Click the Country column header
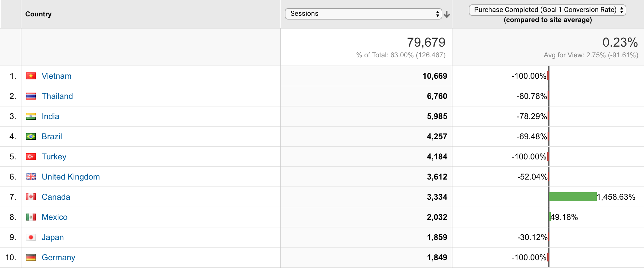This screenshot has width=644, height=269. (38, 14)
